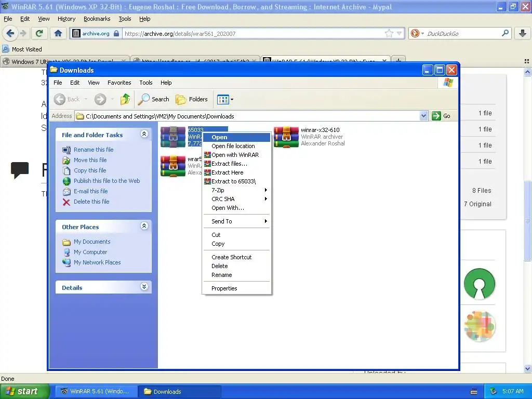Click the browser Back arrow button
The height and width of the screenshot is (399, 532).
10,33
